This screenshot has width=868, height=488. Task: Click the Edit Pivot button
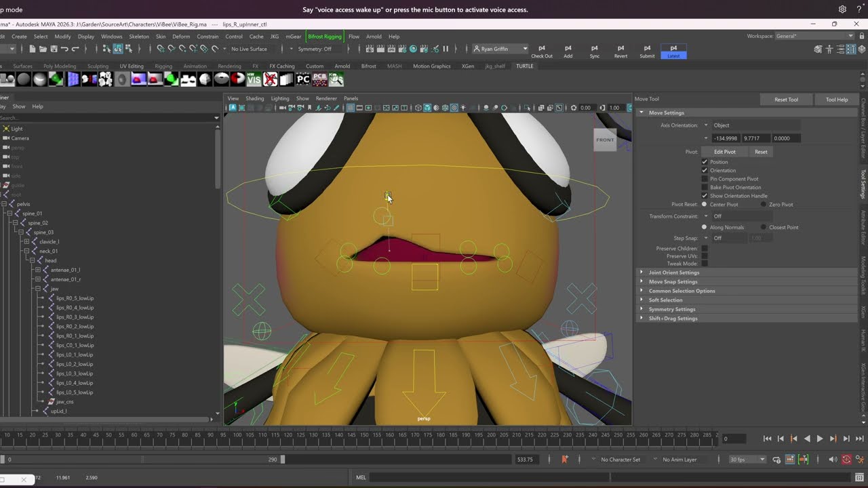click(724, 152)
